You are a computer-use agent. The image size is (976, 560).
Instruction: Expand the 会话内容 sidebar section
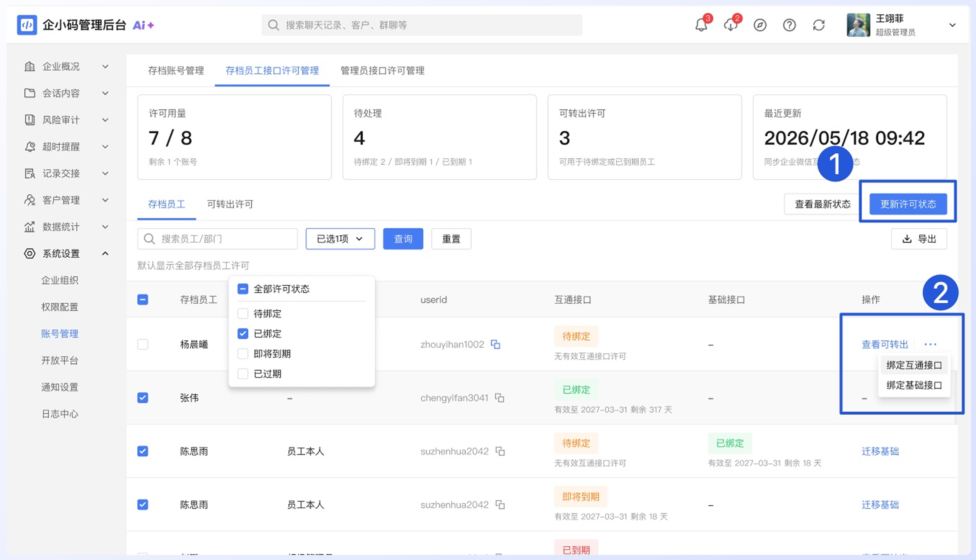(x=105, y=93)
